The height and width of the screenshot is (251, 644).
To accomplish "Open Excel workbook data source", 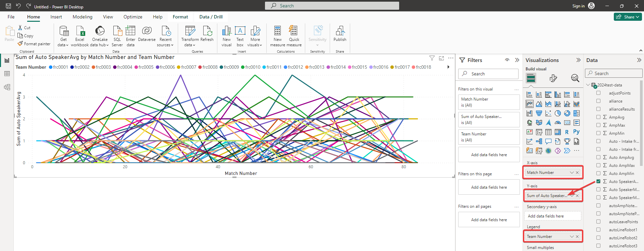I will (x=80, y=36).
